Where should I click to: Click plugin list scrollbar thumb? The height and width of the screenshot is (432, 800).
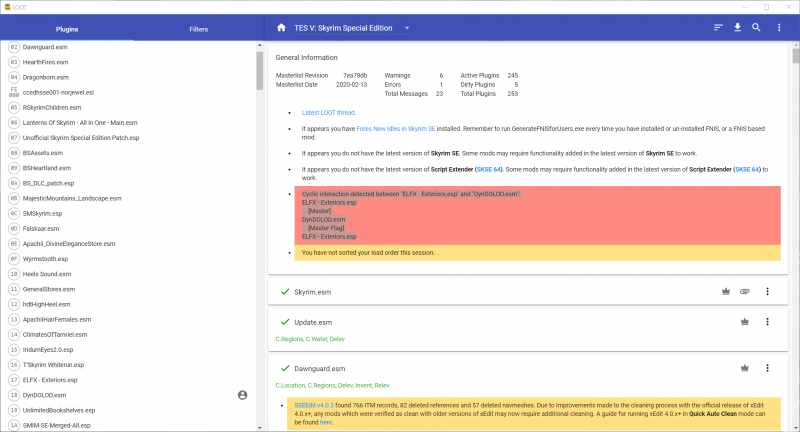[x=259, y=70]
